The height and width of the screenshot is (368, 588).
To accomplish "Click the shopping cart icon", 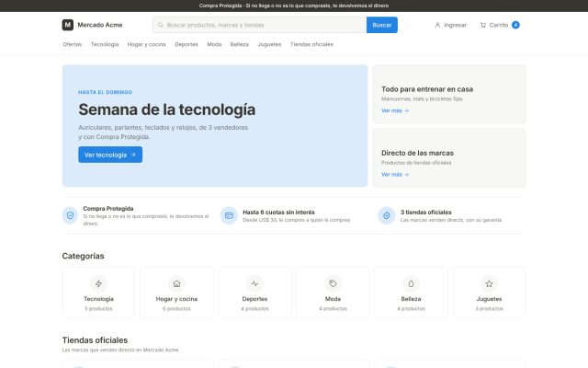I will (483, 25).
